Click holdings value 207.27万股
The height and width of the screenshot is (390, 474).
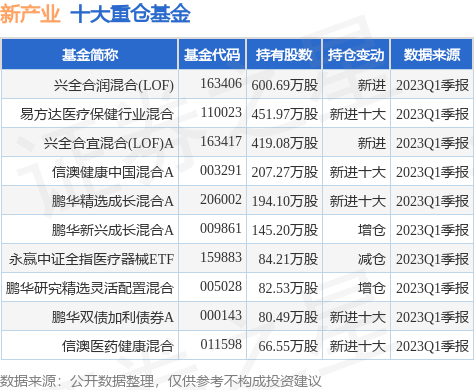pyautogui.click(x=285, y=172)
